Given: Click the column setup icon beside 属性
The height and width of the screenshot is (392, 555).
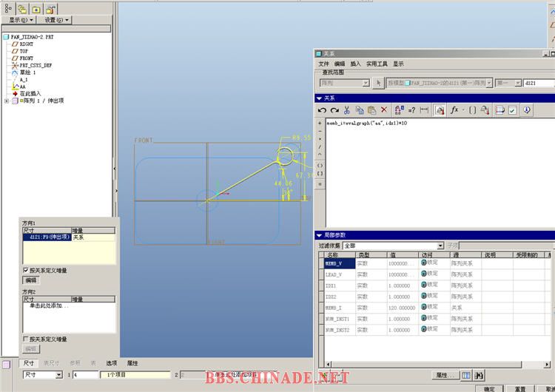Looking at the screenshot, I should [466, 375].
